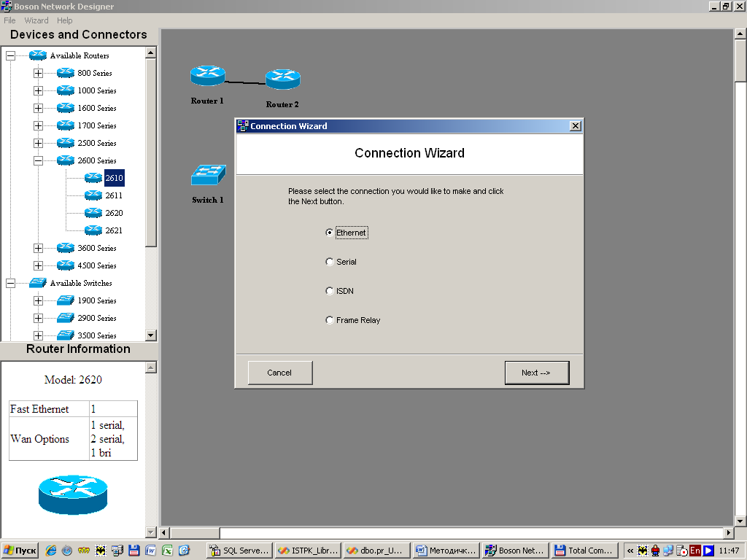Viewport: 747px width, 560px height.
Task: Switch to ISTPK_Libr taskbar window
Action: 309,551
